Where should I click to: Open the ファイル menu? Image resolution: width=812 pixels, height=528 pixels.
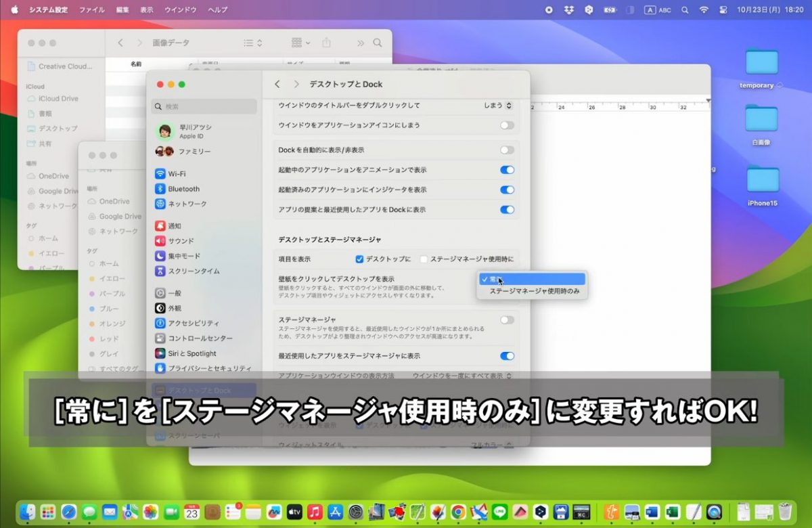pos(92,9)
